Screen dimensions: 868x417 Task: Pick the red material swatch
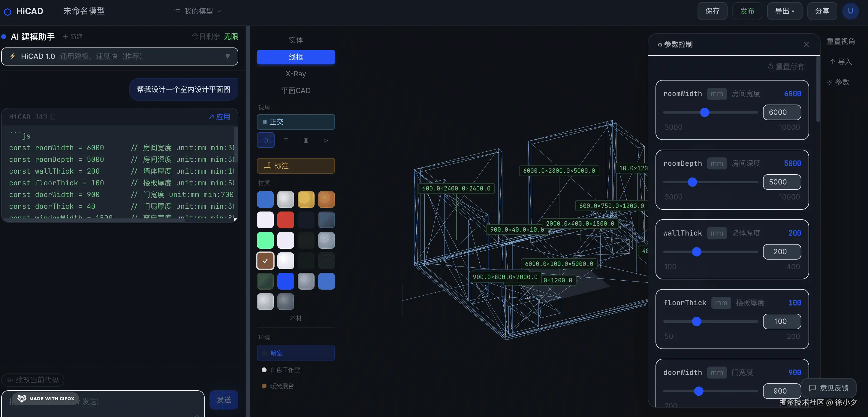[x=286, y=220]
